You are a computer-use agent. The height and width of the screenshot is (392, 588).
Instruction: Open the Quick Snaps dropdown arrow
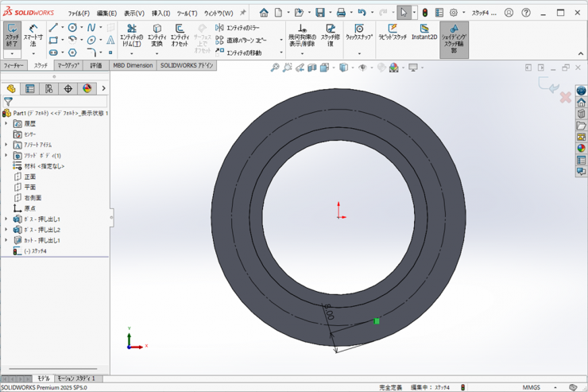(359, 52)
